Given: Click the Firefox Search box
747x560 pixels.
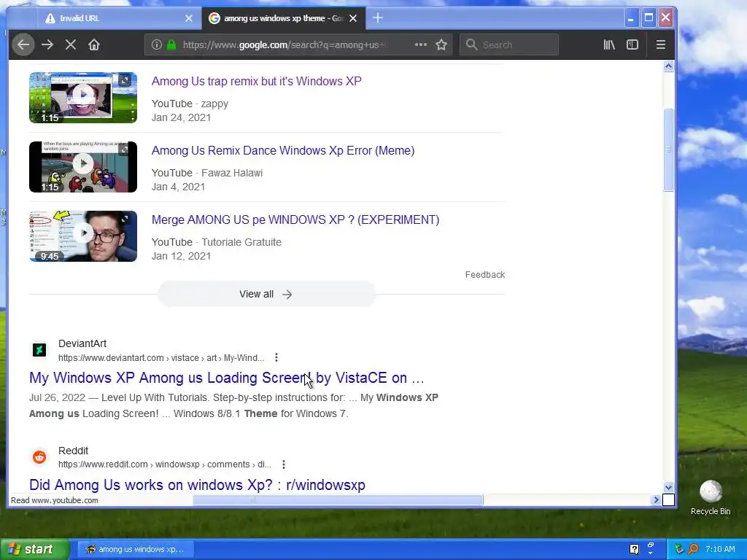Looking at the screenshot, I should tap(508, 44).
